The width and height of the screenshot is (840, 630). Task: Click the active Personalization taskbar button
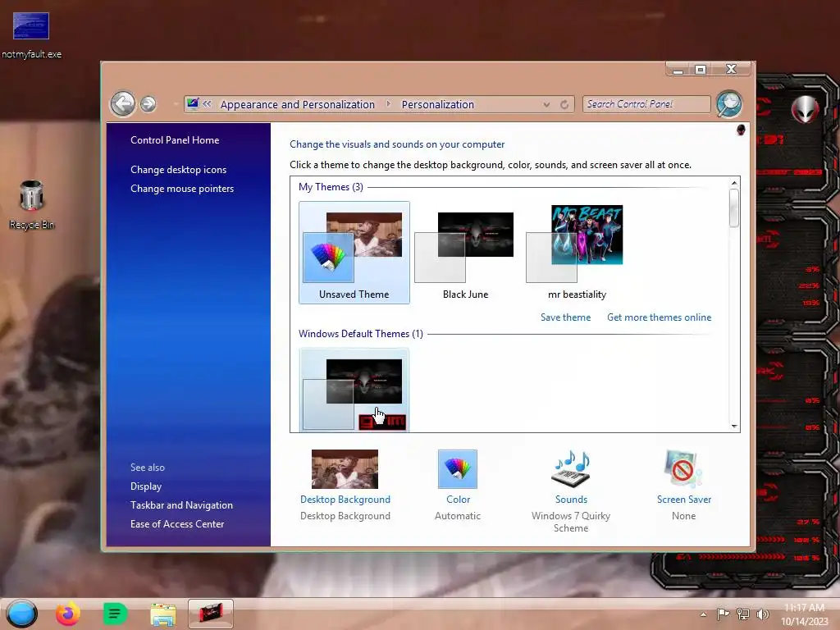[211, 614]
